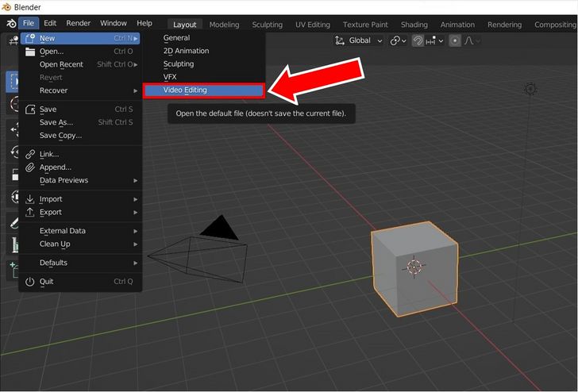Choose VFX new file template
Viewport: 578px width, 392px height.
pos(204,77)
